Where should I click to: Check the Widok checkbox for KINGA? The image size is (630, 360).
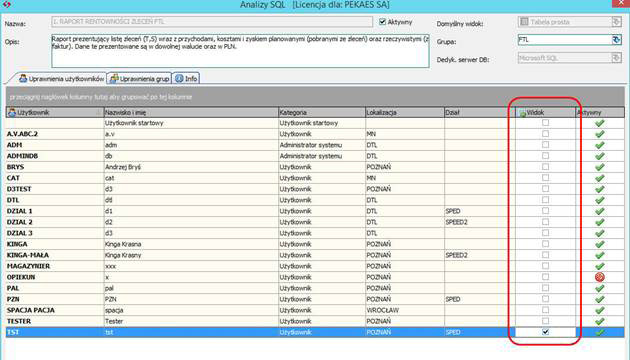click(x=545, y=244)
